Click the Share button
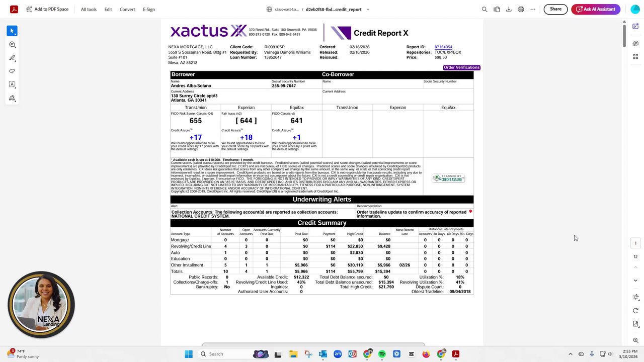644x362 pixels. pyautogui.click(x=555, y=9)
